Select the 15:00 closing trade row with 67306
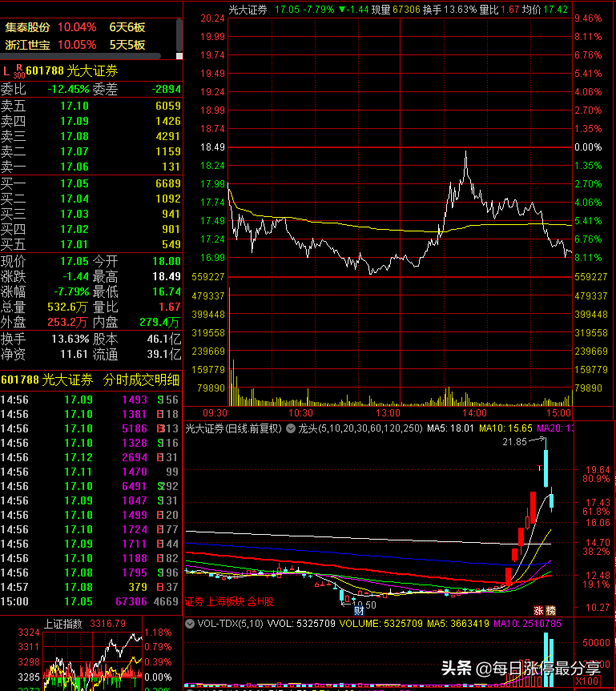The width and height of the screenshot is (616, 691). coord(91,601)
